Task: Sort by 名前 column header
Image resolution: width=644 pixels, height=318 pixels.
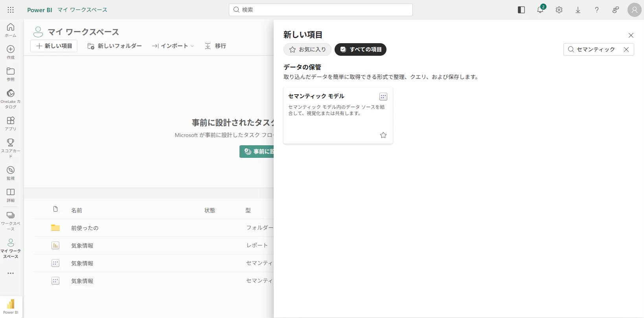Action: pos(77,210)
